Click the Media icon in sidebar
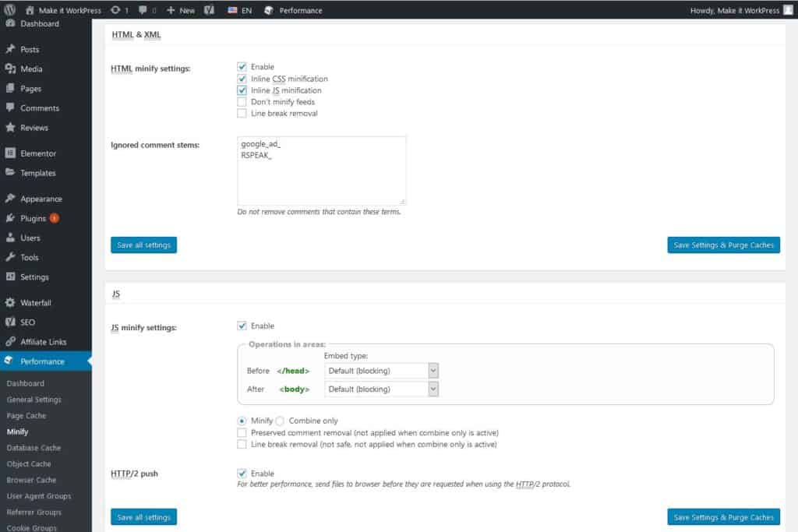This screenshot has height=532, width=798. point(10,69)
